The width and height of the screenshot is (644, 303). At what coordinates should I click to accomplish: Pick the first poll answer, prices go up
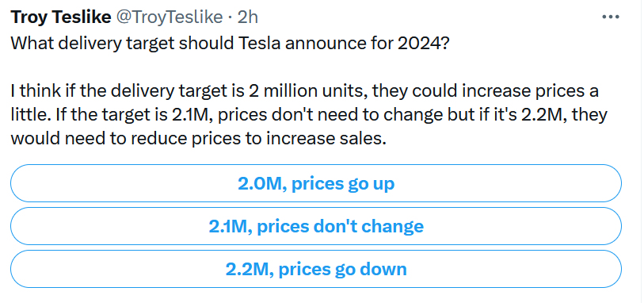point(316,183)
